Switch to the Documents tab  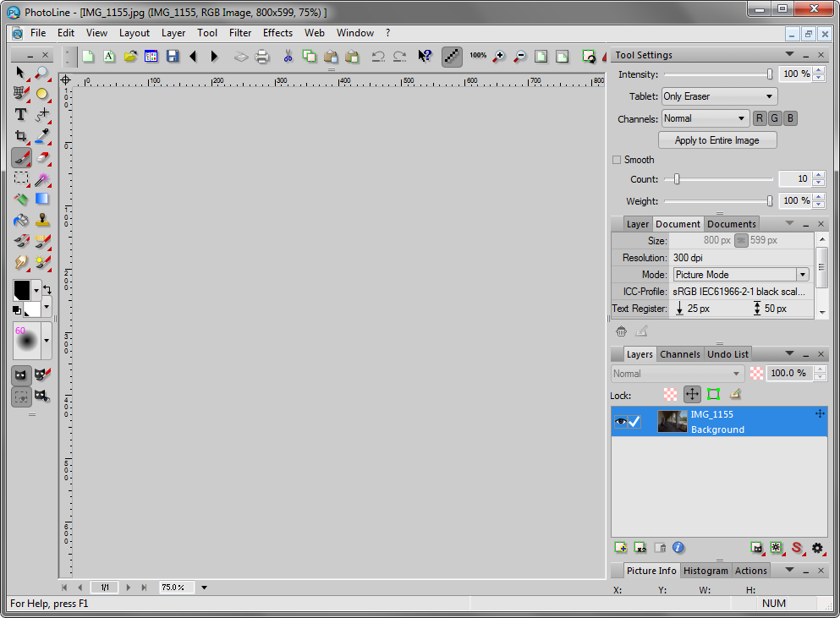point(731,224)
